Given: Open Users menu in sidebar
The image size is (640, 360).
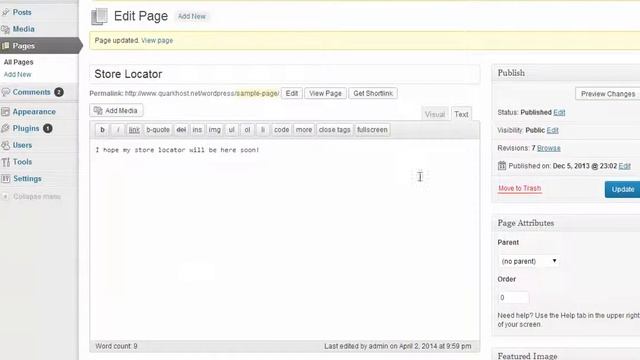Looking at the screenshot, I should tap(22, 145).
